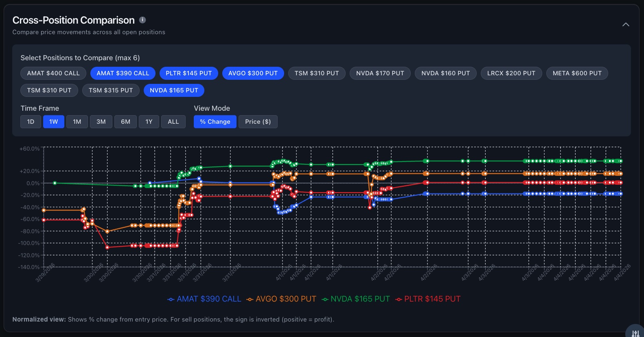Open the info icon beside Cross-Position Comparison
This screenshot has height=337, width=644.
point(142,20)
